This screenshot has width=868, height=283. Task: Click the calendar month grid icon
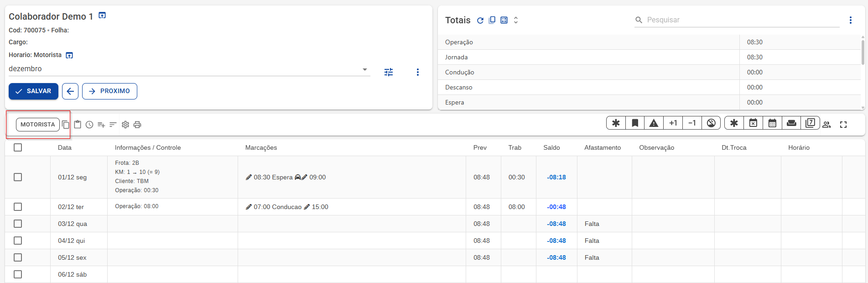pos(772,123)
